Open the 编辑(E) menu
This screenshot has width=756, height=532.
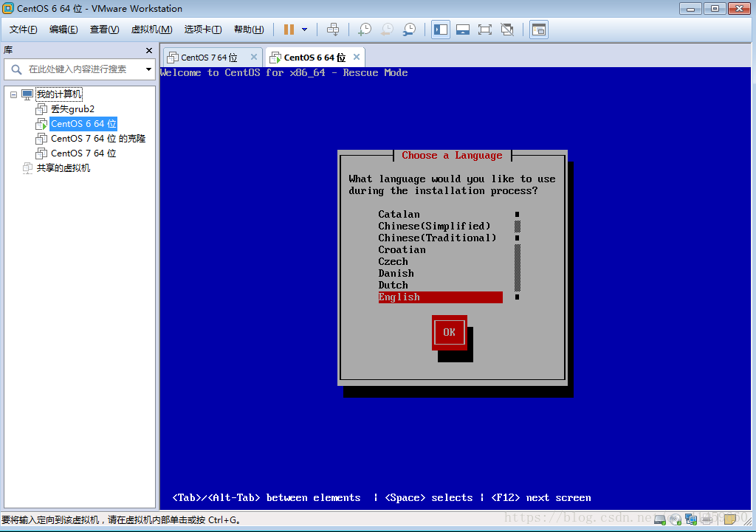[x=63, y=30]
